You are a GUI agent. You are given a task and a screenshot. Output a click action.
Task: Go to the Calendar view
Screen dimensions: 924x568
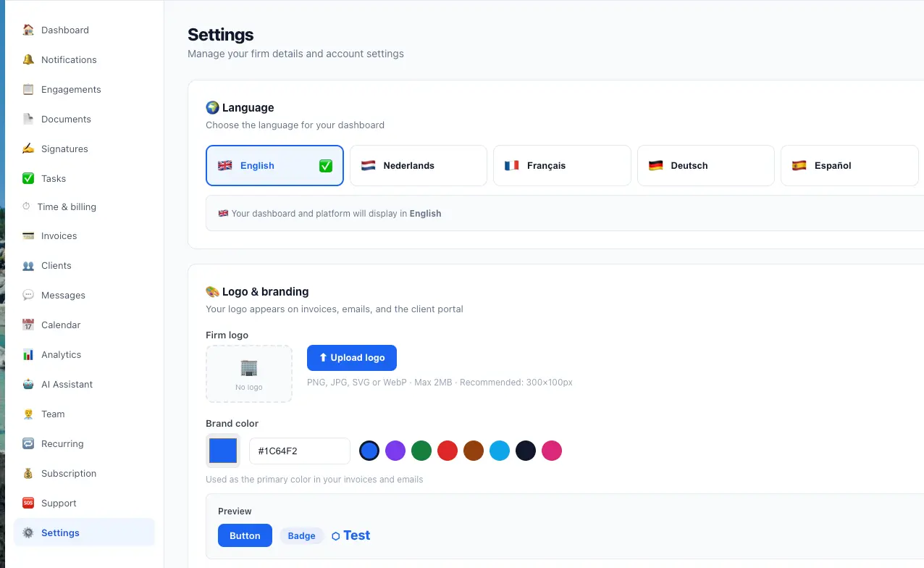(x=60, y=325)
